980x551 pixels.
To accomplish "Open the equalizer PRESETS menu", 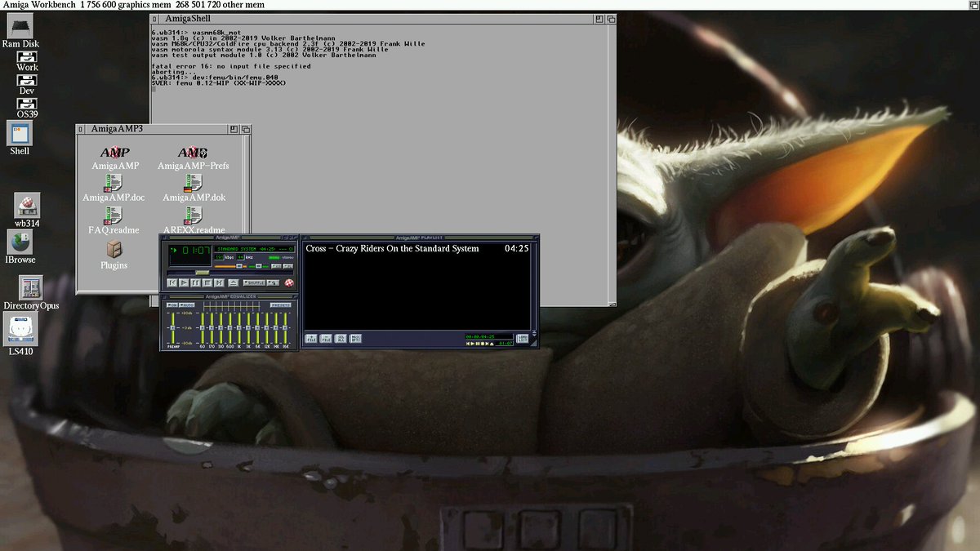I will coord(281,305).
